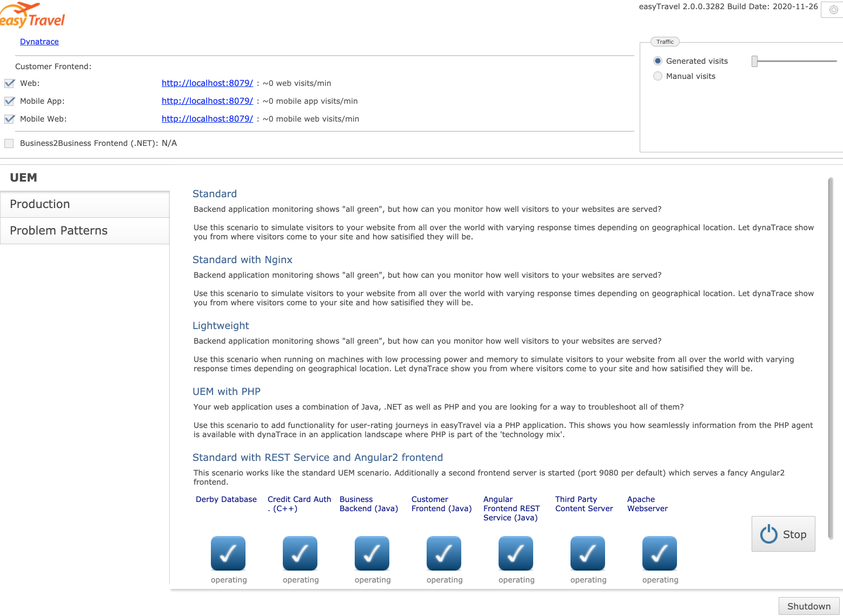Start the UEM with PHP scenario

(227, 392)
